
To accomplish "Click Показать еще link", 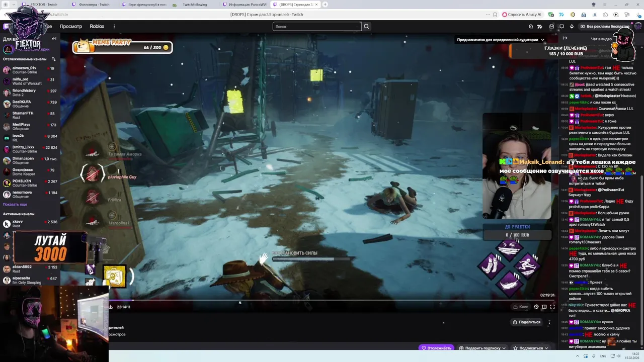I will [x=15, y=205].
